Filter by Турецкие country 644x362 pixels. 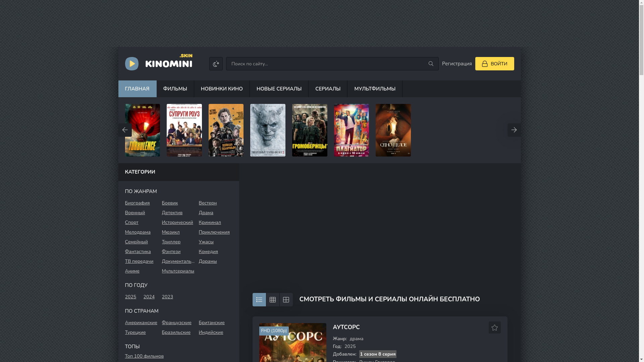(x=135, y=333)
